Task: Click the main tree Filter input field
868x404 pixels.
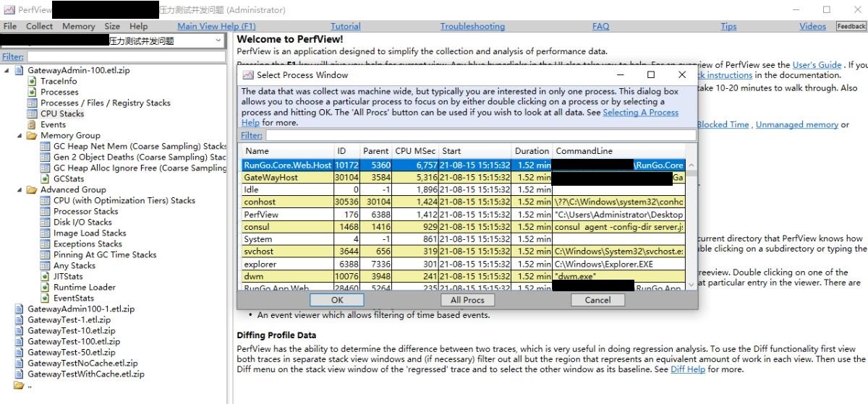Action: 127,56
